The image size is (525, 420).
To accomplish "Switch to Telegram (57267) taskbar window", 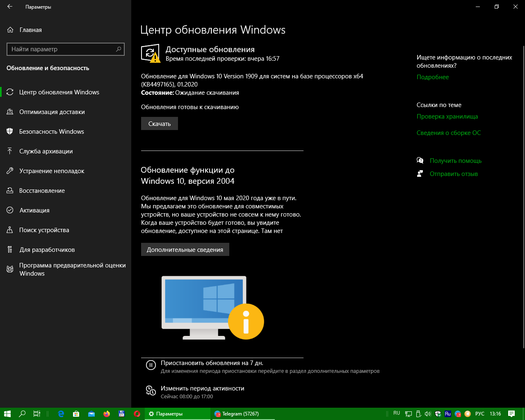I will (243, 414).
